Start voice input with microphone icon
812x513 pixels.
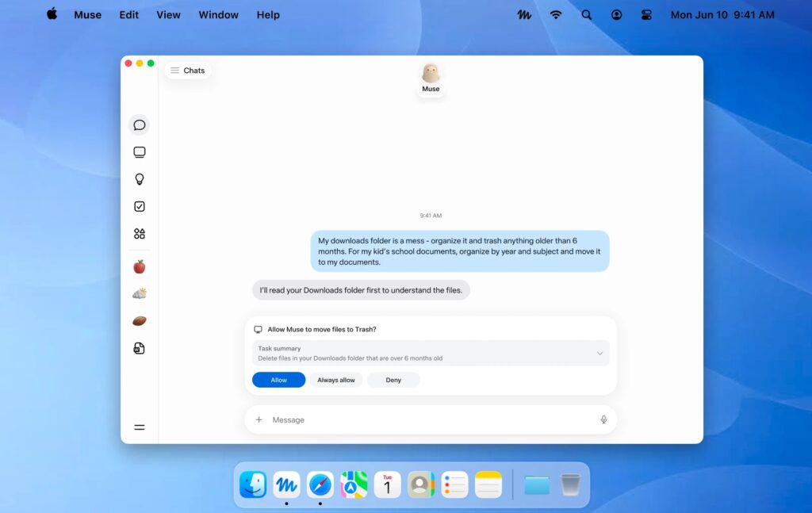coord(603,419)
